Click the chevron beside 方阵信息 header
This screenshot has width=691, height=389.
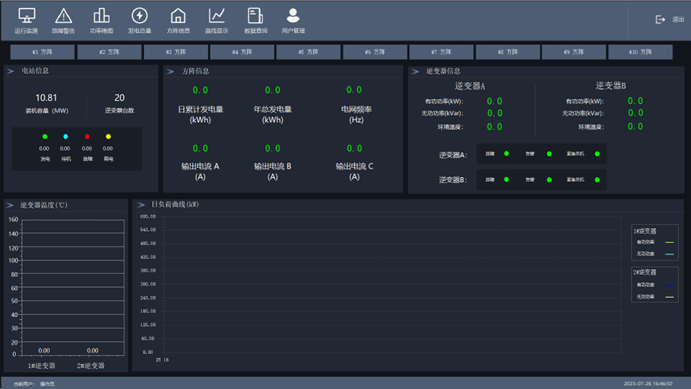171,71
